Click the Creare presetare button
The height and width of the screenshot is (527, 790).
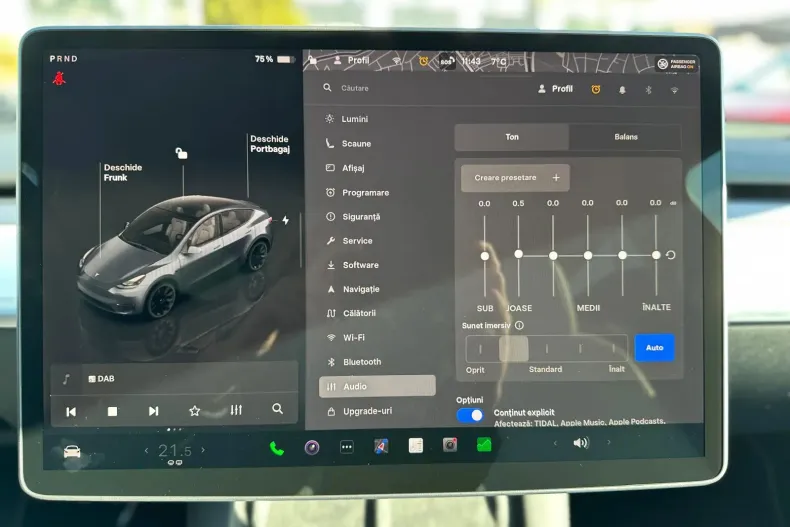tap(515, 178)
